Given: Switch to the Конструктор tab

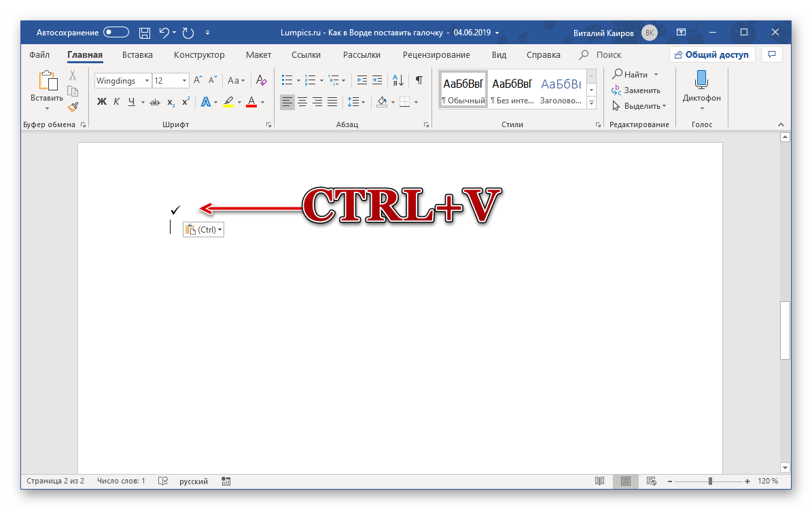Looking at the screenshot, I should tap(199, 54).
